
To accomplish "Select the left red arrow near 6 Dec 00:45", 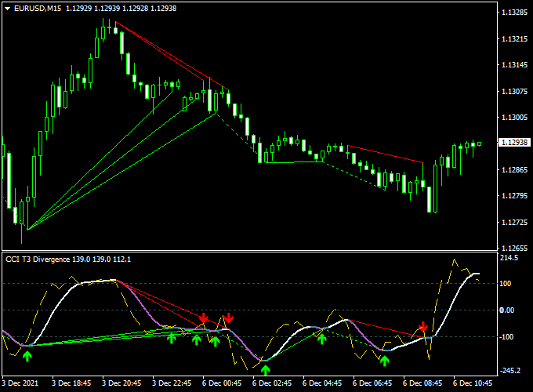I will point(204,318).
